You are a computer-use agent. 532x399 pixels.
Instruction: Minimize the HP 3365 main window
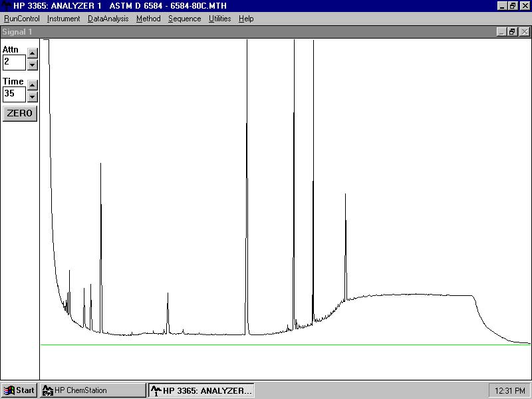[503, 6]
